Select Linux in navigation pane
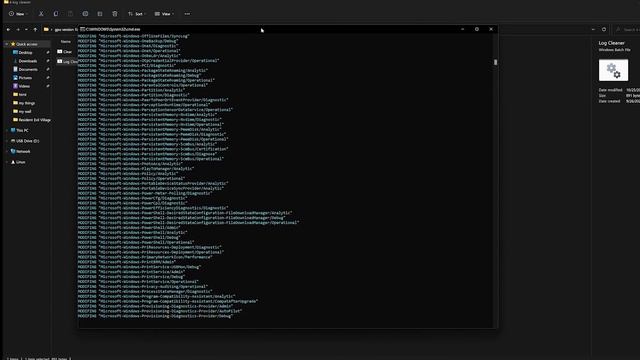 [x=20, y=162]
